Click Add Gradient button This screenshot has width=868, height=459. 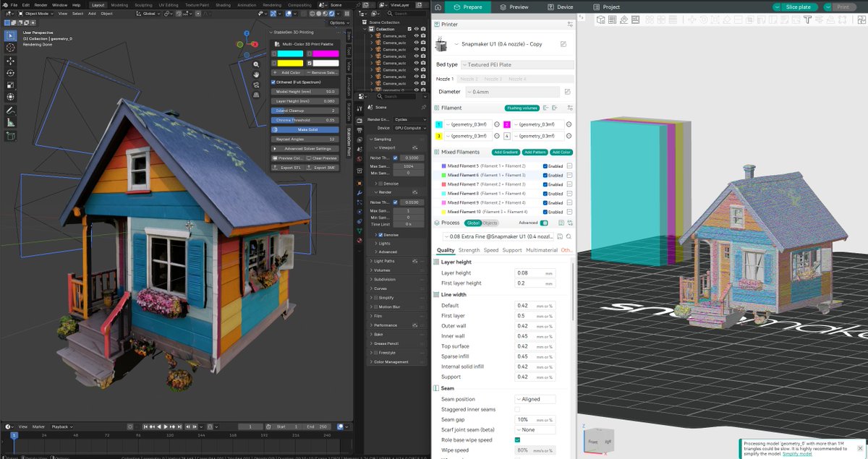tap(506, 153)
